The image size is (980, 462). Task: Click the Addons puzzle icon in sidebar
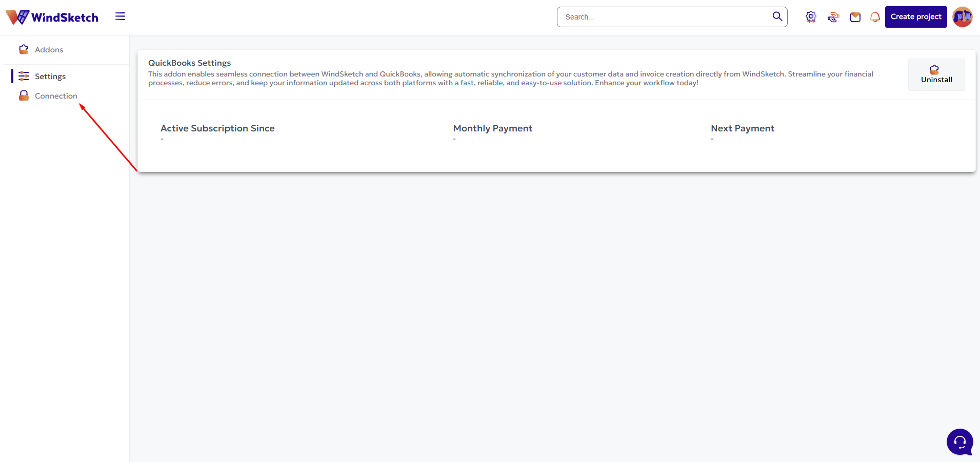(24, 49)
